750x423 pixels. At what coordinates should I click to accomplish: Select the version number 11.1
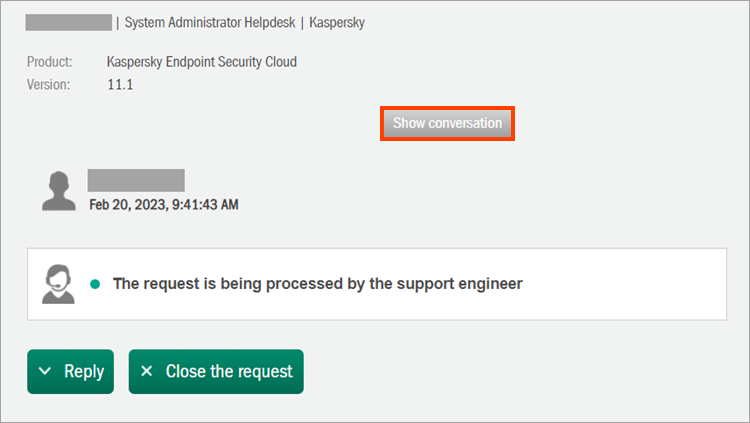tap(120, 85)
